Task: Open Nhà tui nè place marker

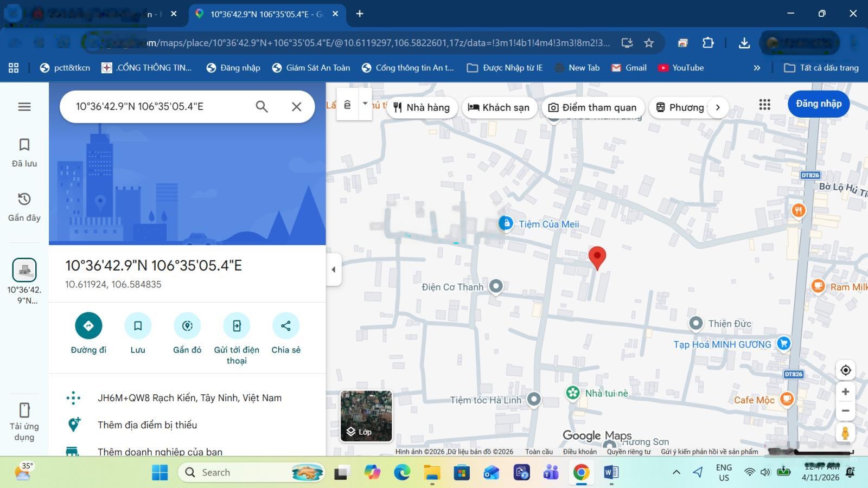Action: (573, 393)
